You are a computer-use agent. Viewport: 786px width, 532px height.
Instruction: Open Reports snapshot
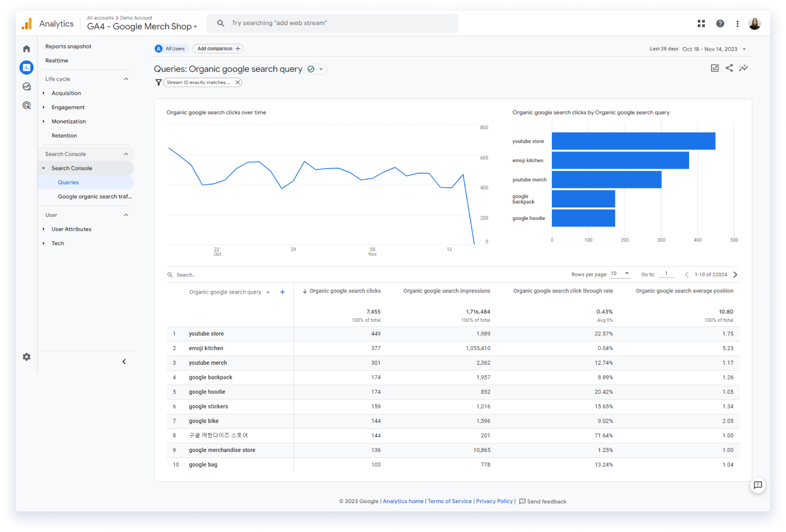(68, 46)
